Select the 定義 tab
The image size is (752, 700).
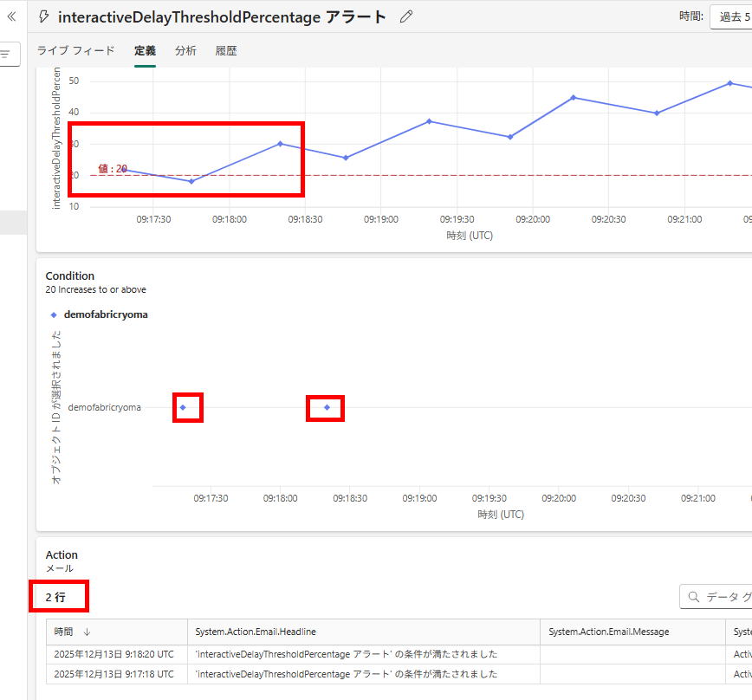pos(145,51)
